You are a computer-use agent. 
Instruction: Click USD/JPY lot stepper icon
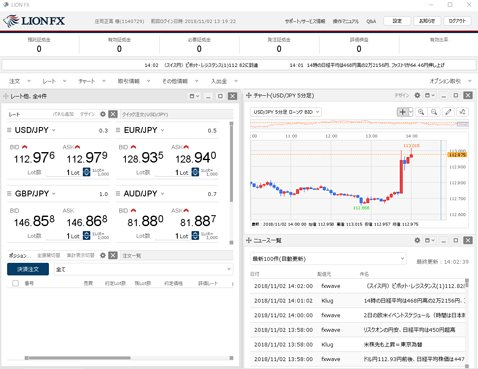click(86, 172)
